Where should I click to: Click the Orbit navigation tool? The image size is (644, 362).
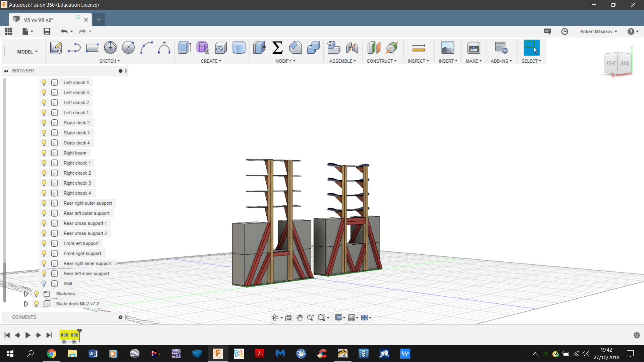point(275,317)
